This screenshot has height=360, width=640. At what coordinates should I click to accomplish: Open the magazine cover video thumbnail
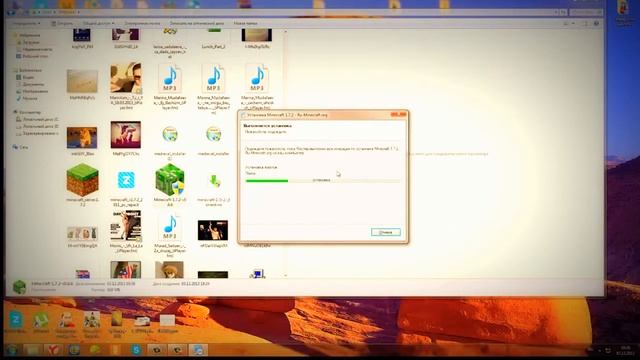[126, 226]
